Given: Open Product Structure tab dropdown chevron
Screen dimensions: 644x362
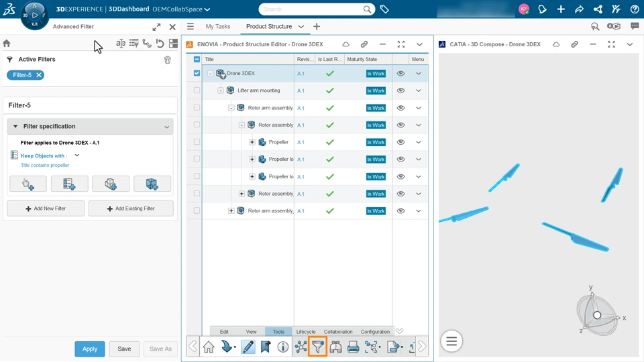Looking at the screenshot, I should pos(301,27).
